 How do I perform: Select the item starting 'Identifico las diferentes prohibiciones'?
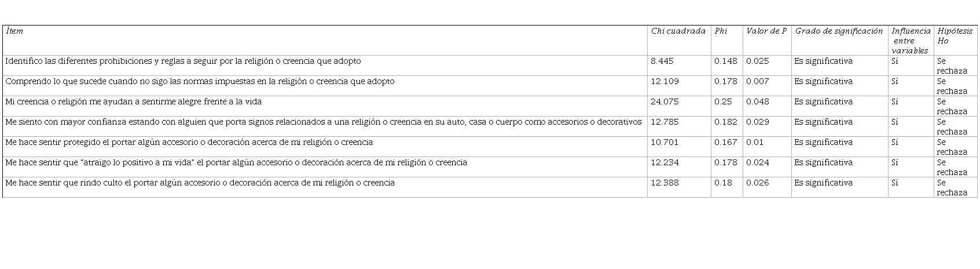(183, 61)
